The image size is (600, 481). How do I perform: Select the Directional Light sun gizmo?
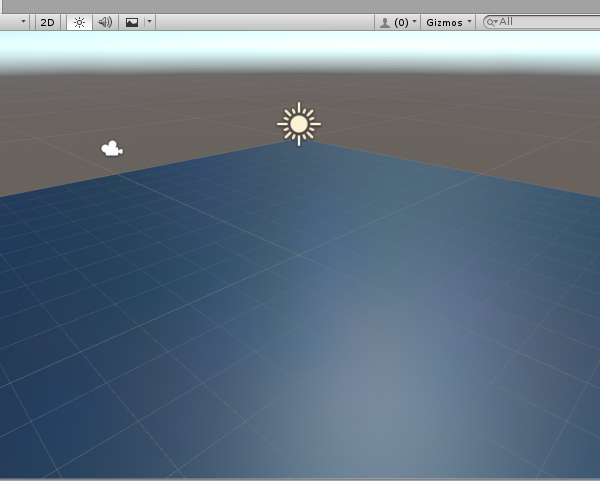click(x=299, y=124)
